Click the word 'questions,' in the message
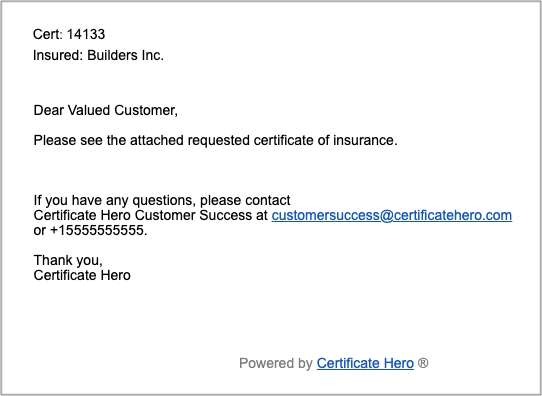The width and height of the screenshot is (542, 396). pos(164,200)
